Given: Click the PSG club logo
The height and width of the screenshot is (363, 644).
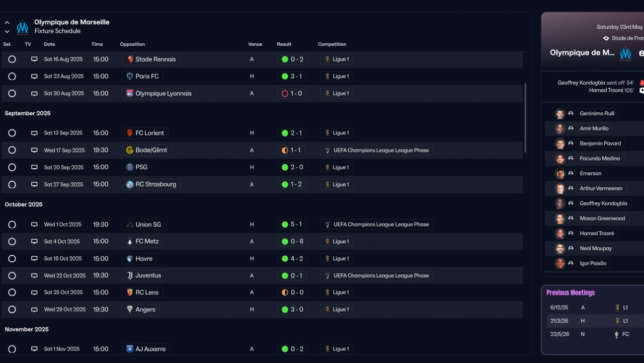Looking at the screenshot, I should pyautogui.click(x=130, y=167).
